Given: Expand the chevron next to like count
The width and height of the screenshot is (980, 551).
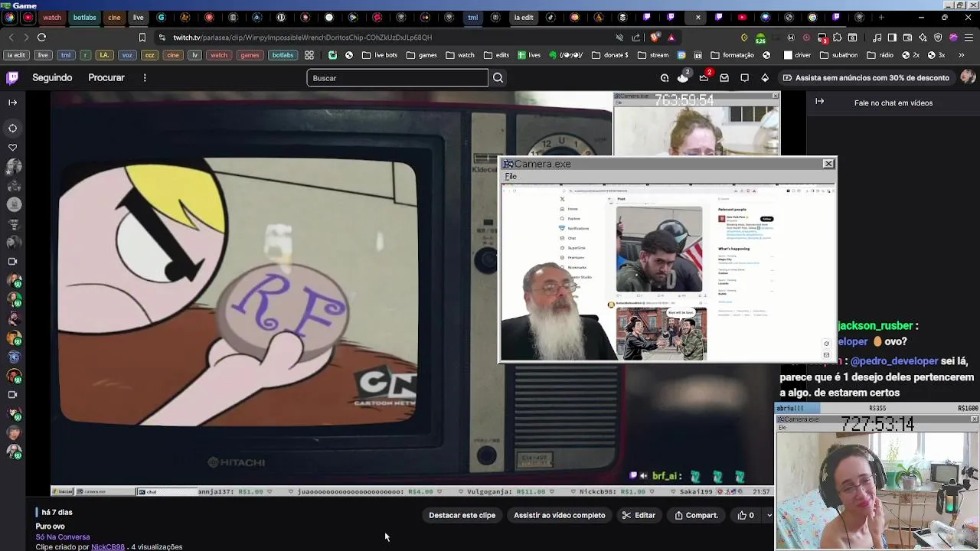Looking at the screenshot, I should (x=769, y=515).
